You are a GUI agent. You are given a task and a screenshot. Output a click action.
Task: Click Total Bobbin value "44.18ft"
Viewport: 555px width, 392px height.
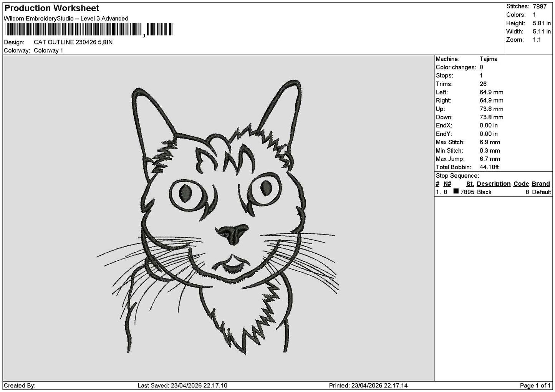(489, 167)
